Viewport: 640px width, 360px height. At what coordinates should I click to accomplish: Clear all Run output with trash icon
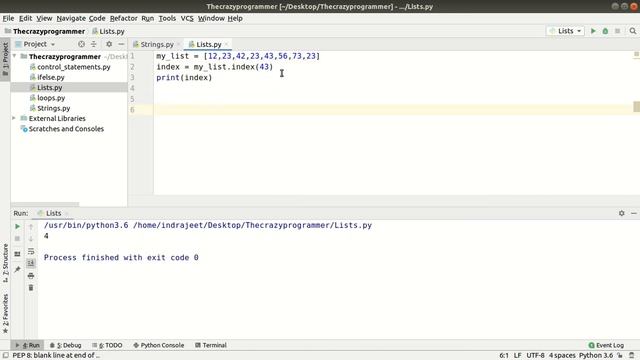(x=31, y=288)
